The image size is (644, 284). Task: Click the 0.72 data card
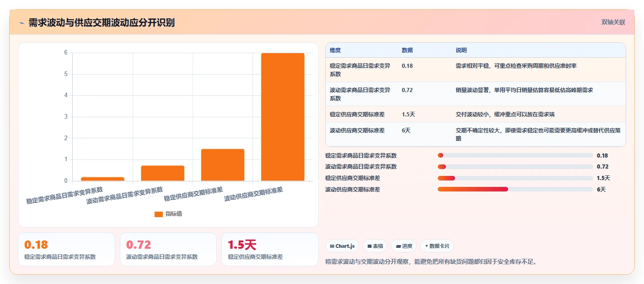(x=168, y=249)
